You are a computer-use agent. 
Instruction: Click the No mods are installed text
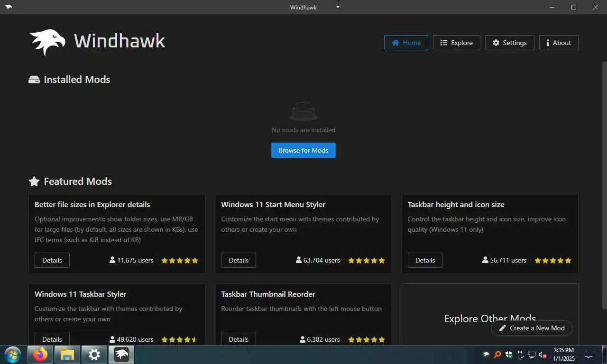pyautogui.click(x=303, y=130)
